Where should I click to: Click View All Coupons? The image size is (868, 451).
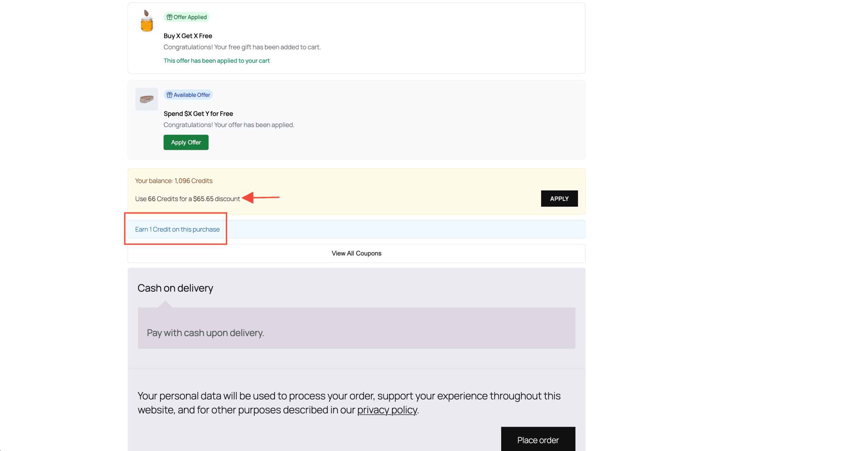pyautogui.click(x=356, y=253)
